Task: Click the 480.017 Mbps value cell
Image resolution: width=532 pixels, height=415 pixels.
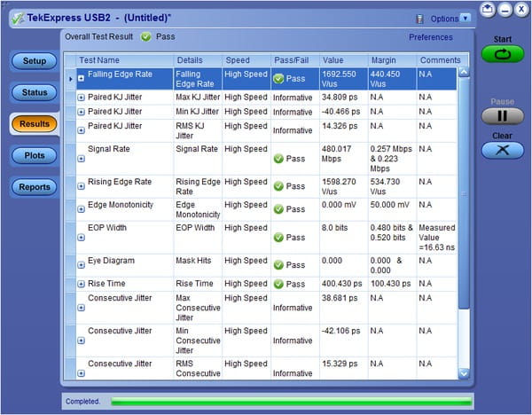Action: pyautogui.click(x=343, y=159)
